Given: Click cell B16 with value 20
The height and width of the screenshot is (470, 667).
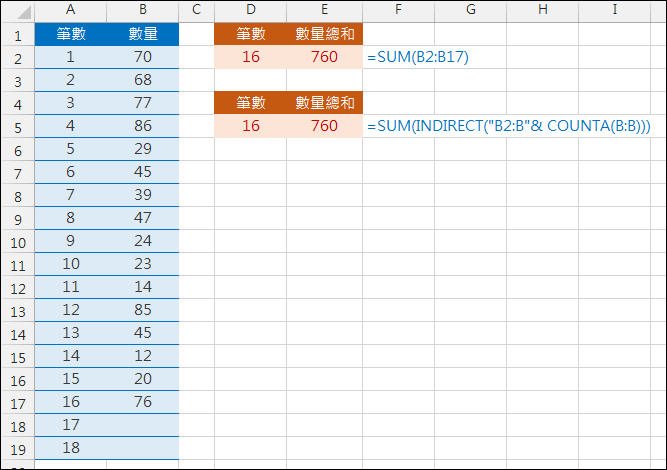Looking at the screenshot, I should tap(143, 379).
